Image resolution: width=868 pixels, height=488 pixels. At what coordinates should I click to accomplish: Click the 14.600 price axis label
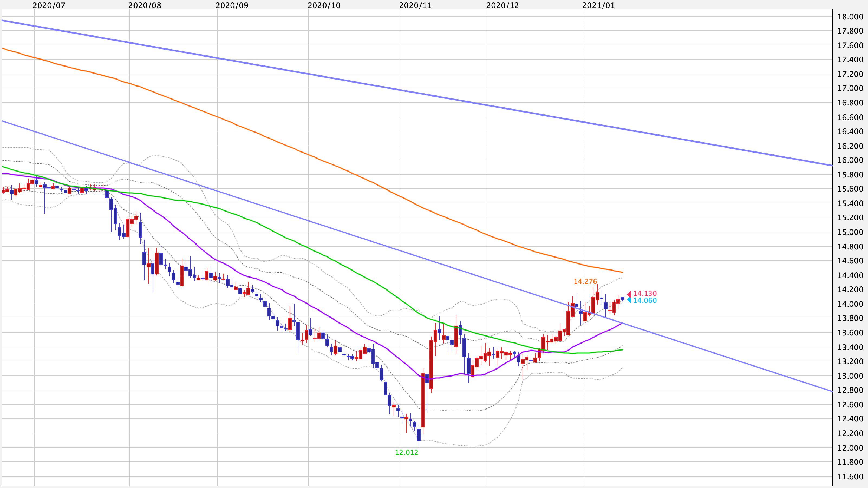point(850,261)
